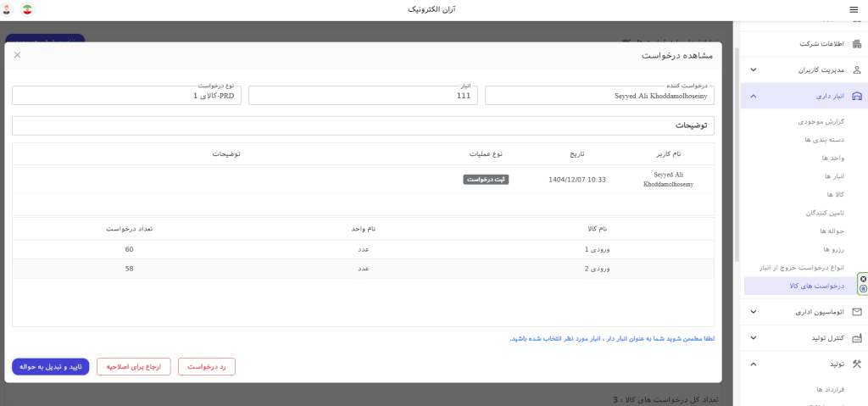
Task: Open حواله ها menu item
Action: tap(834, 231)
